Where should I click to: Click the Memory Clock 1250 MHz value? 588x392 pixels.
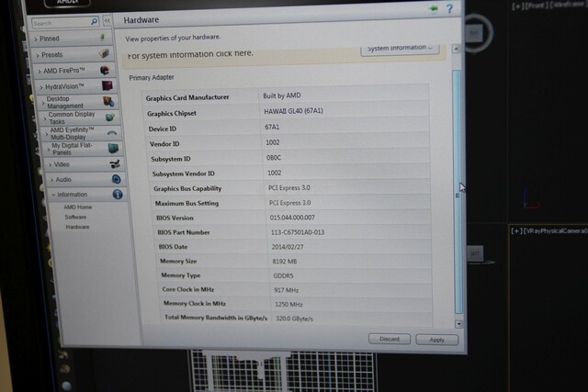click(288, 304)
